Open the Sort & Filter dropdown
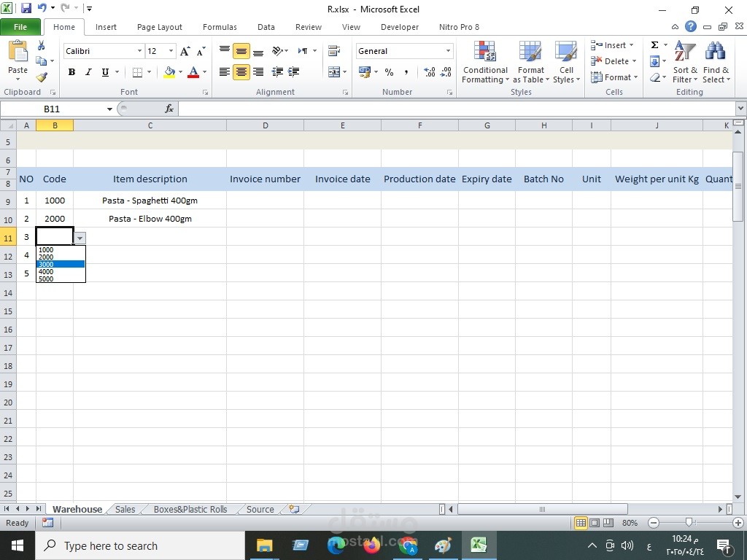The width and height of the screenshot is (747, 560). click(x=685, y=63)
